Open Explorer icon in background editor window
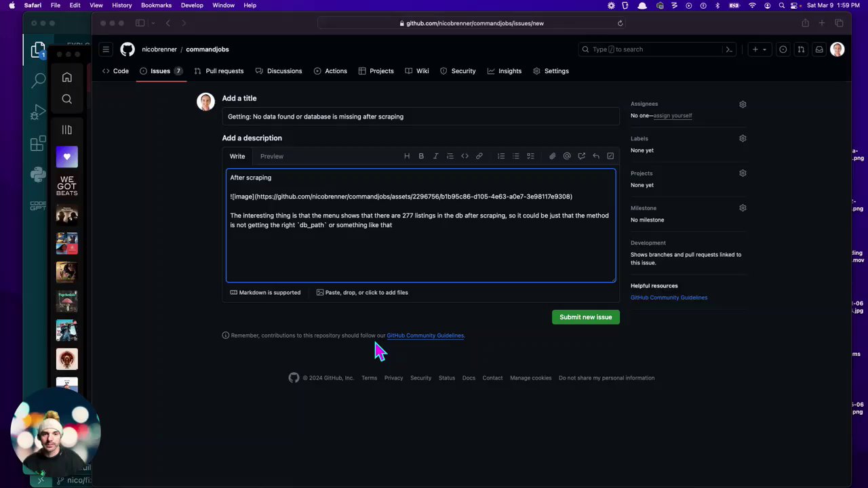 click(38, 49)
